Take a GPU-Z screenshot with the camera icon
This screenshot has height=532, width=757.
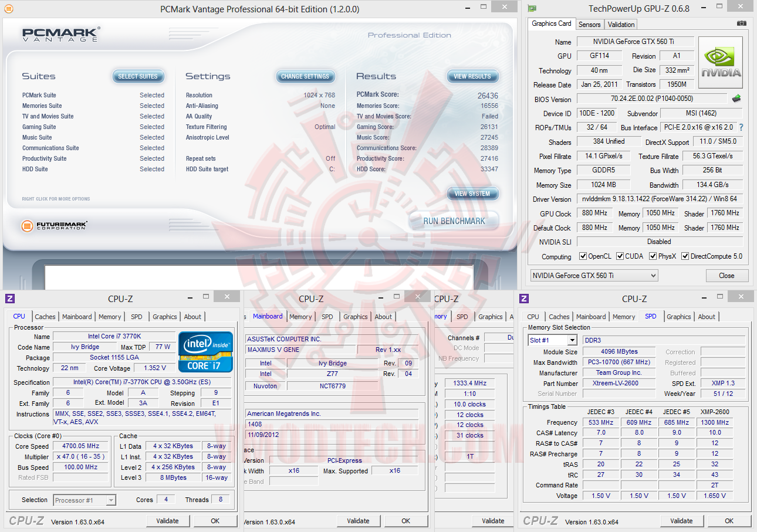coord(742,23)
